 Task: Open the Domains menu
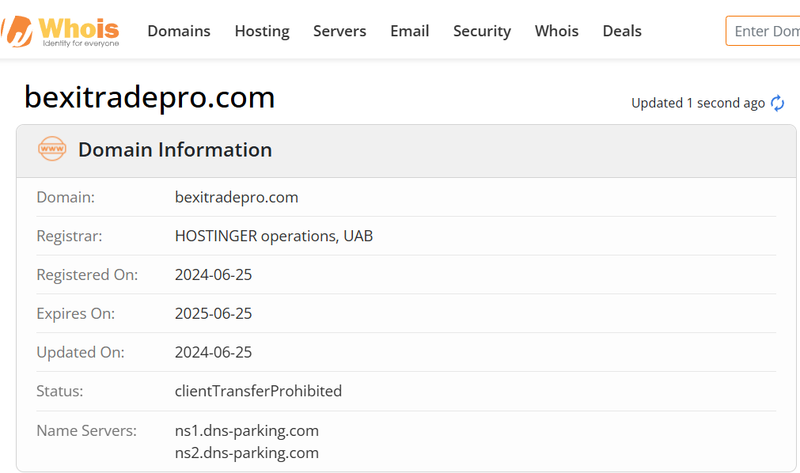point(179,31)
